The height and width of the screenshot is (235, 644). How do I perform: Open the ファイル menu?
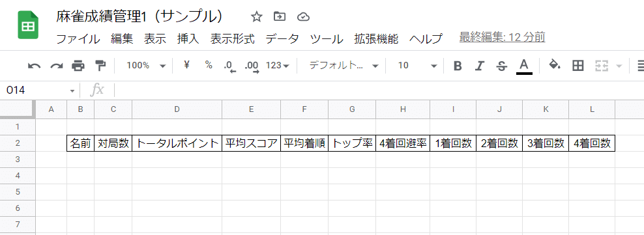(78, 38)
